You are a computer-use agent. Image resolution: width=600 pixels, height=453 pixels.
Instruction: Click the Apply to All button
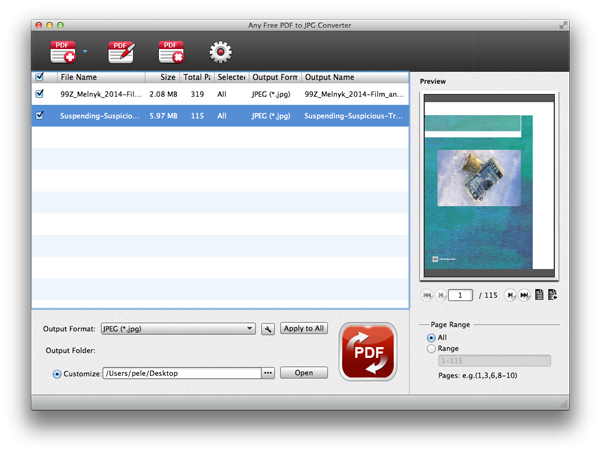[304, 328]
